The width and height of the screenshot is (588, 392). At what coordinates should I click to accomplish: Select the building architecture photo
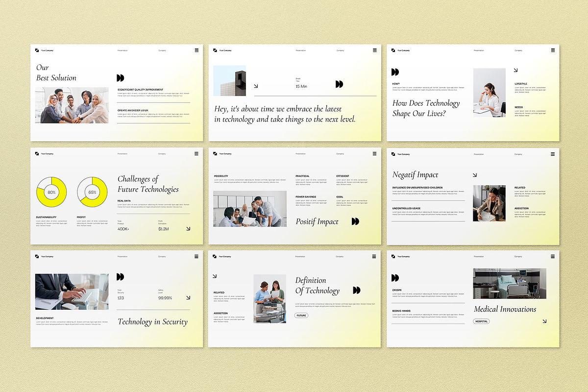[x=229, y=81]
